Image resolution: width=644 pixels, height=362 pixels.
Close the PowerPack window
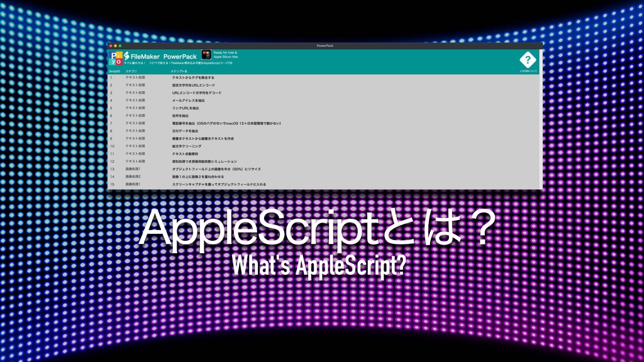[x=111, y=45]
